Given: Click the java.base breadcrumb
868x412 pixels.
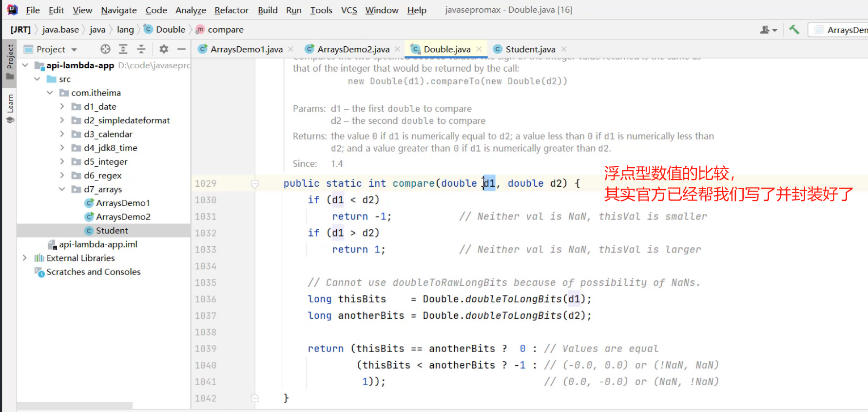Looking at the screenshot, I should (60, 30).
